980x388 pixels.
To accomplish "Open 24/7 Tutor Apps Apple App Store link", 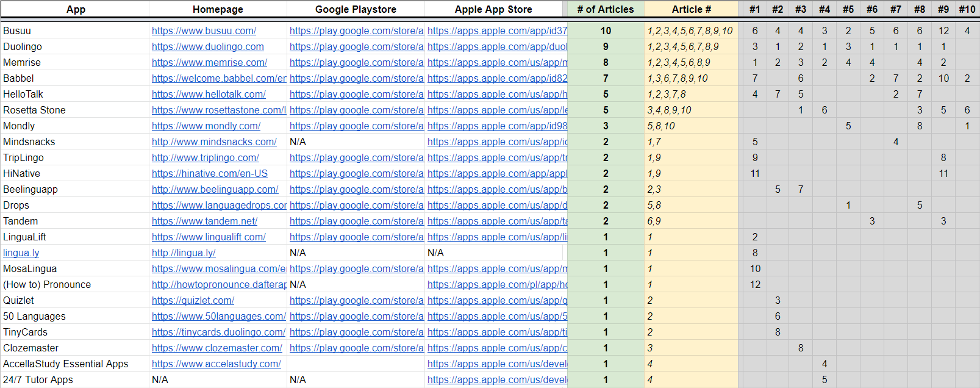I will pyautogui.click(x=497, y=379).
